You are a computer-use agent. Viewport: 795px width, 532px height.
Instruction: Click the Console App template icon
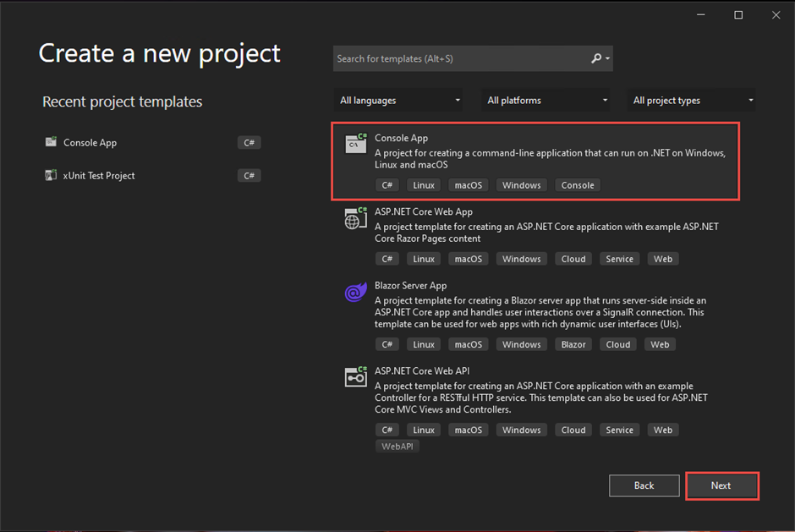point(356,144)
